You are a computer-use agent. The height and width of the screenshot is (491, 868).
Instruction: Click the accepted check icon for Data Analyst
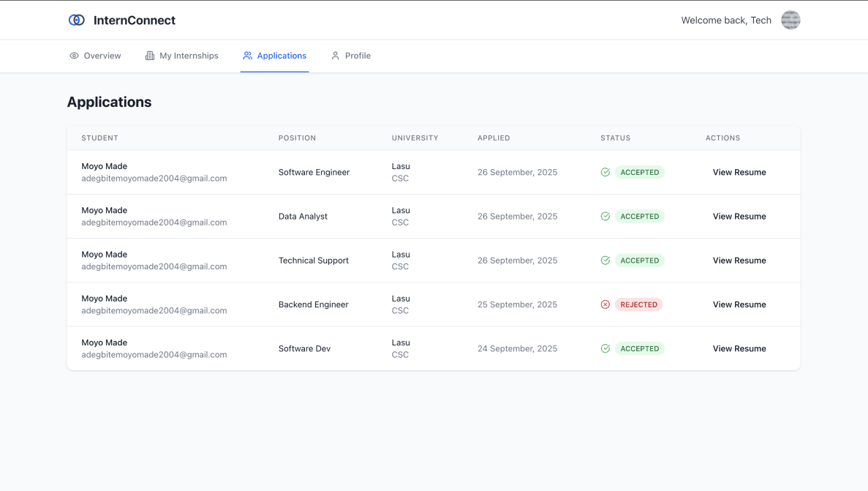pyautogui.click(x=605, y=216)
